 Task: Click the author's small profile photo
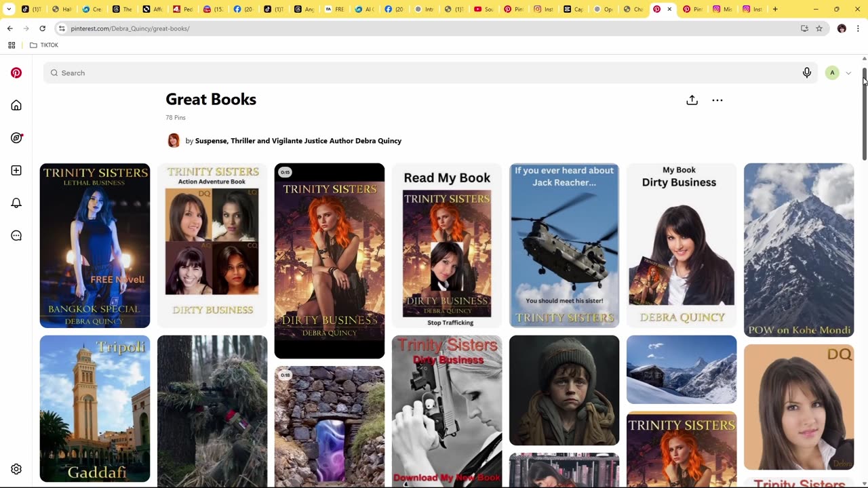pos(174,140)
